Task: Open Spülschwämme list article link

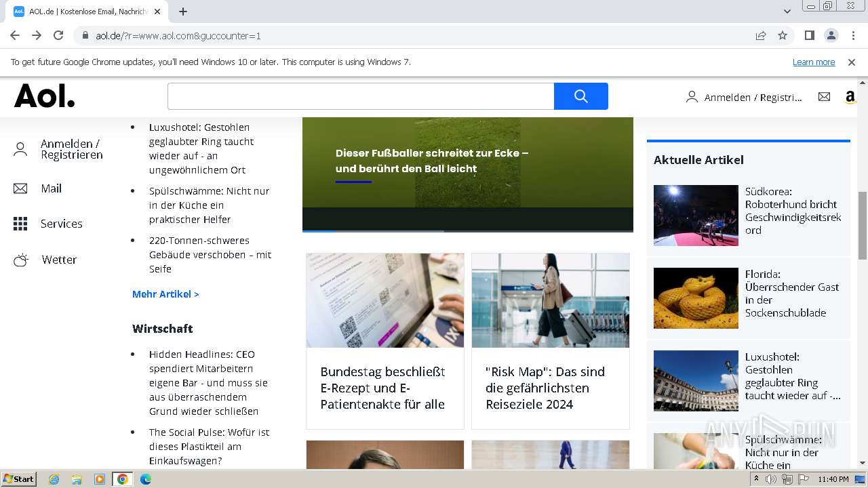Action: point(209,205)
